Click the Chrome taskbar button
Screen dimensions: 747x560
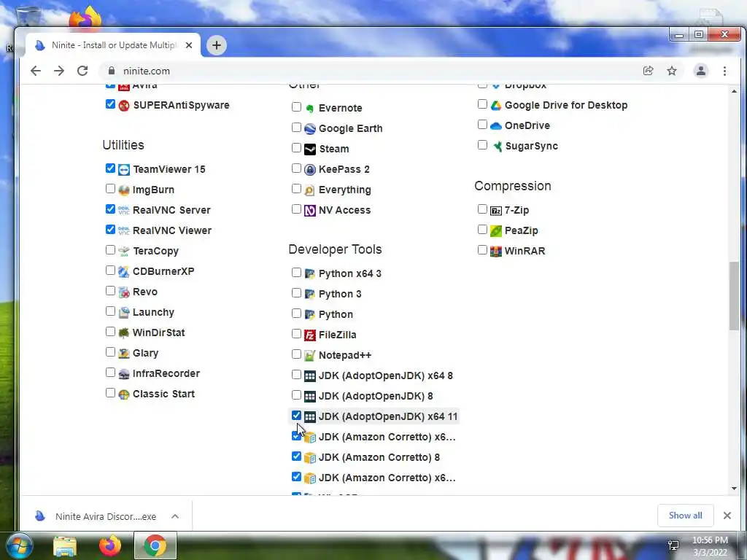point(155,545)
